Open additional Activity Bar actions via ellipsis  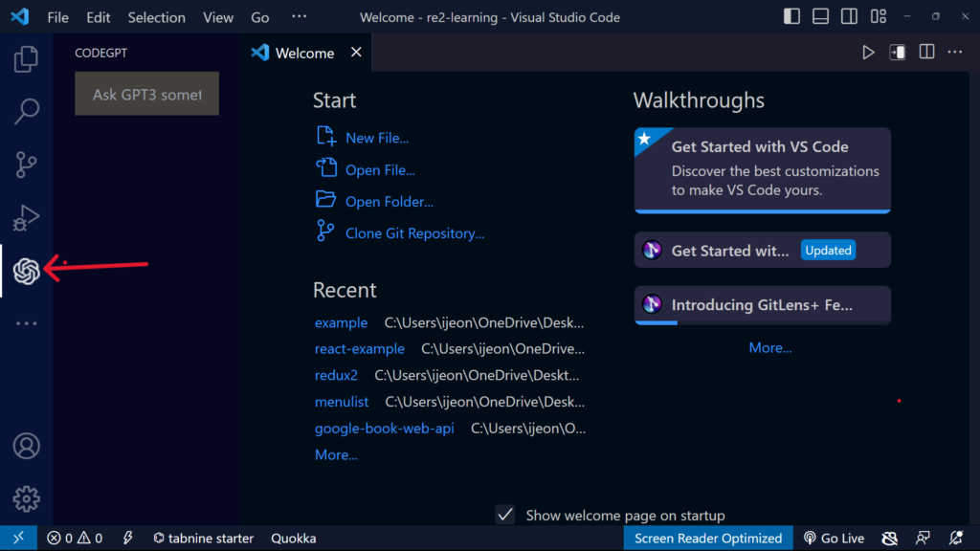26,322
